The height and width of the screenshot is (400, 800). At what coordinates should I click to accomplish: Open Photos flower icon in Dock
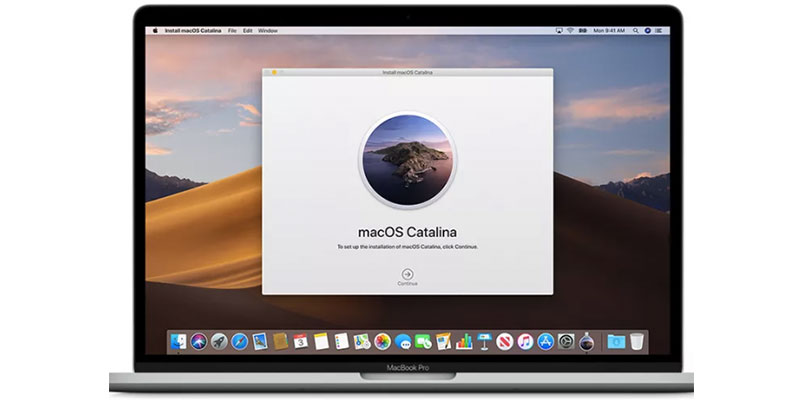382,341
